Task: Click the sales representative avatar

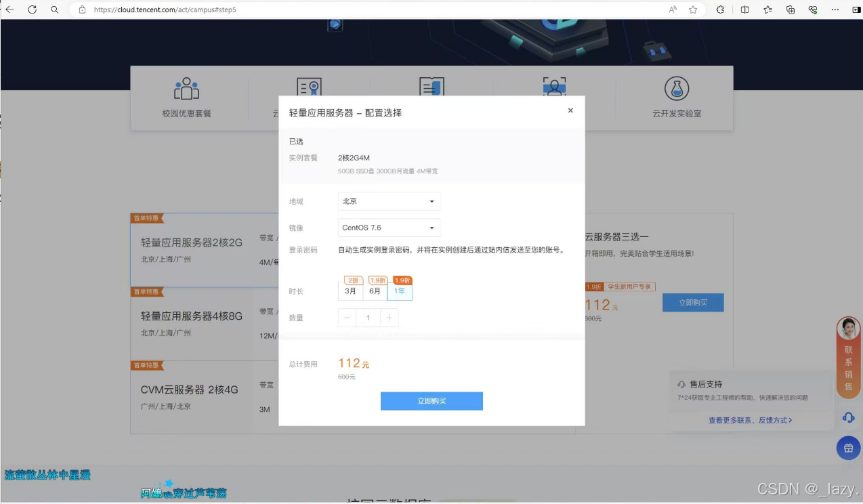Action: (849, 329)
